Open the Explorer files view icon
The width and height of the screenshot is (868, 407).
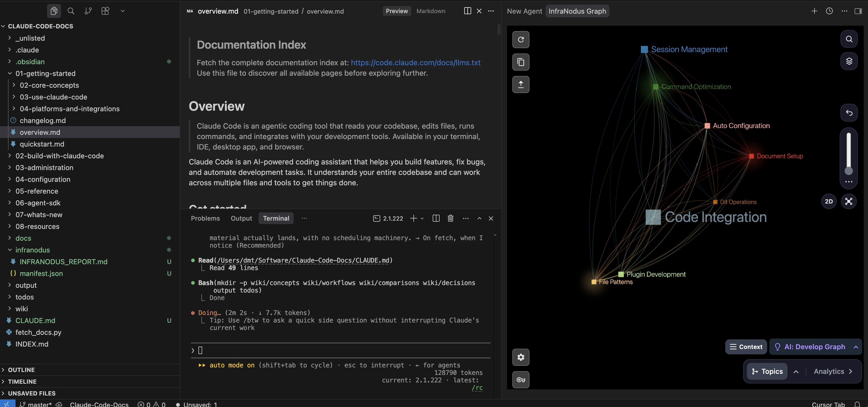tap(54, 11)
